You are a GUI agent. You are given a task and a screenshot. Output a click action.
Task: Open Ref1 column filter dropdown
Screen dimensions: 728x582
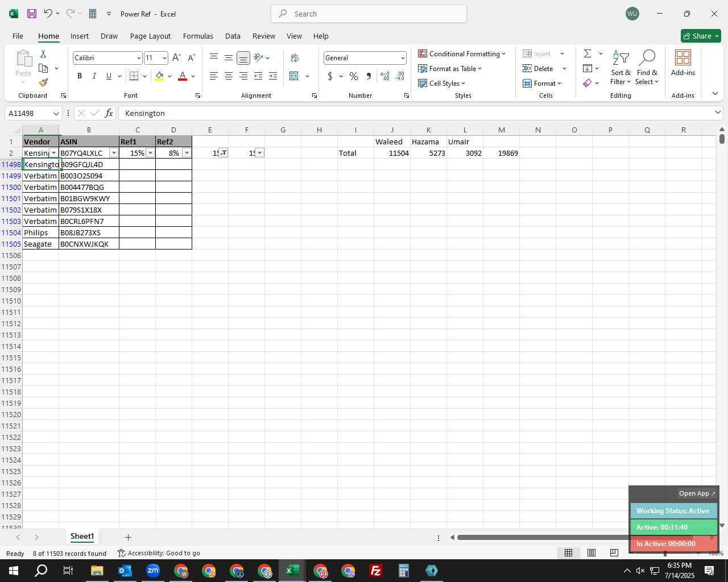point(150,153)
